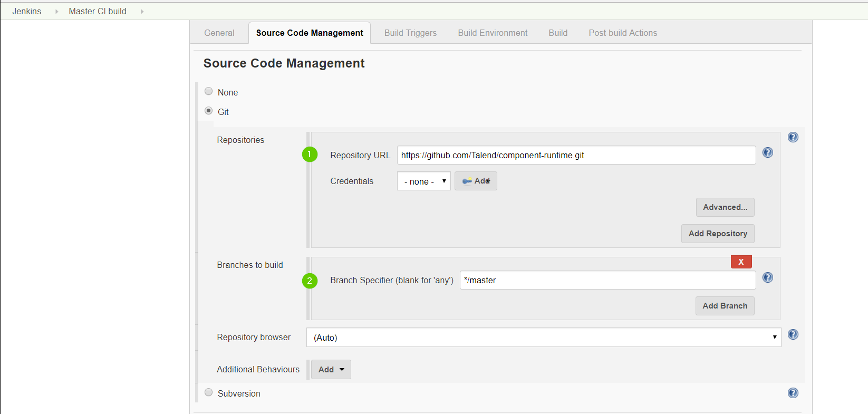Click the Add Repository button

click(717, 234)
